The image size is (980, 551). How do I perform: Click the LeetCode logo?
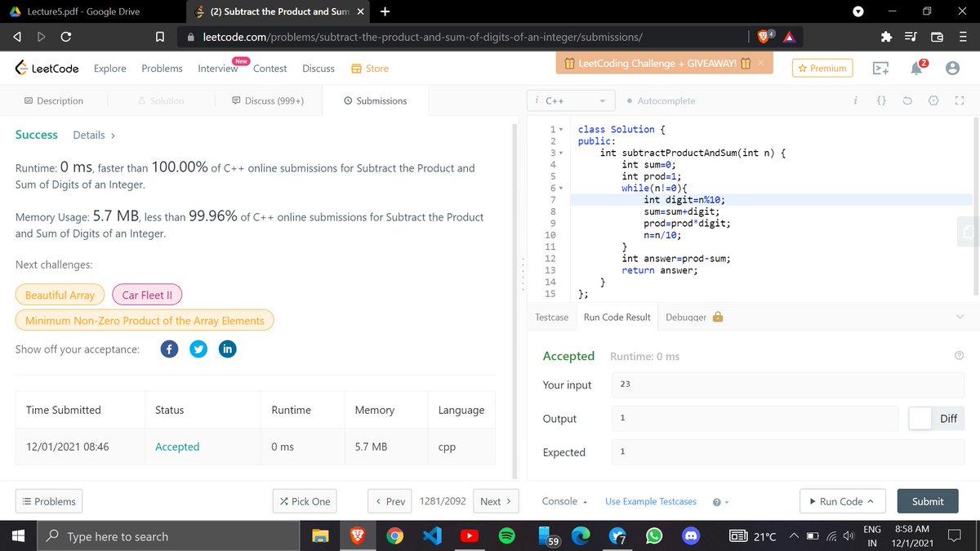click(47, 69)
